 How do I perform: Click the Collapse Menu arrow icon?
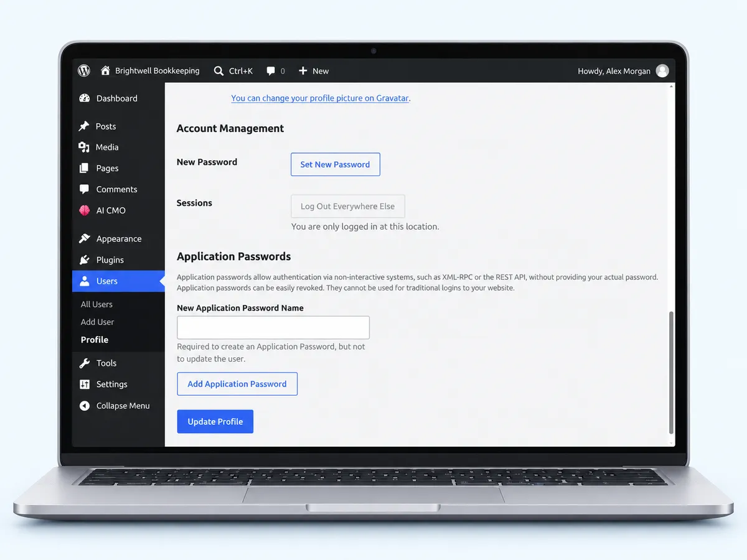pyautogui.click(x=85, y=406)
